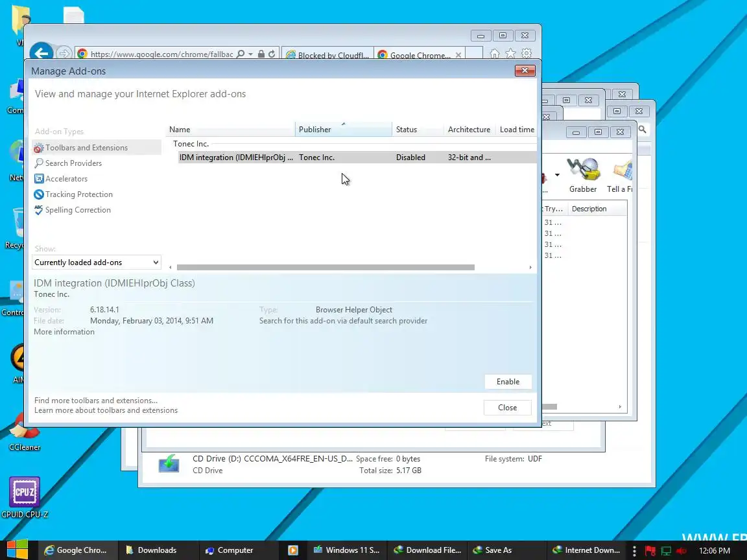Click the security lock icon in address bar

(x=261, y=54)
